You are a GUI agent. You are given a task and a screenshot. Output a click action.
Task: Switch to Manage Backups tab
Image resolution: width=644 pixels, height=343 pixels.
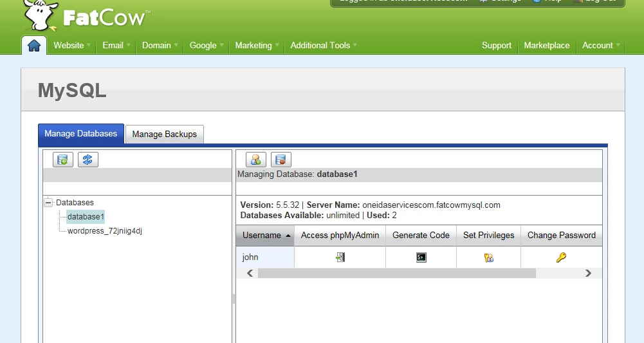164,134
